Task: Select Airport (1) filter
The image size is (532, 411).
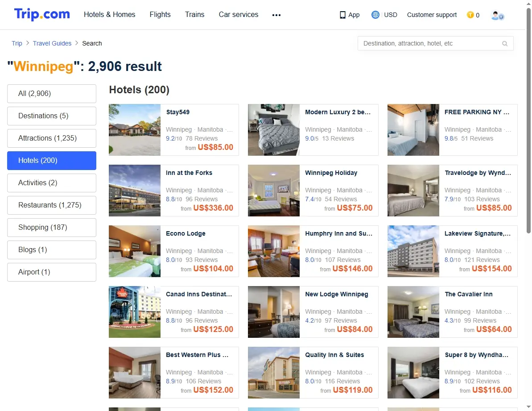Action: [52, 272]
